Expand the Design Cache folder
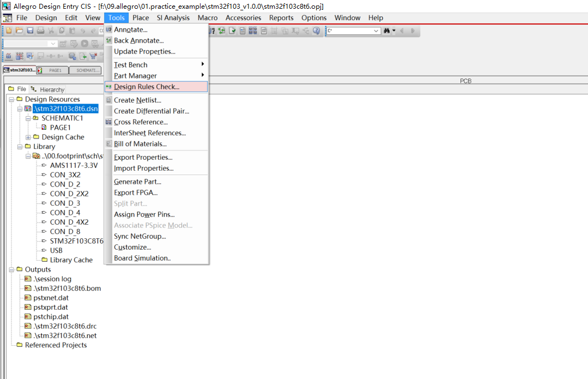The height and width of the screenshot is (379, 588). [28, 137]
